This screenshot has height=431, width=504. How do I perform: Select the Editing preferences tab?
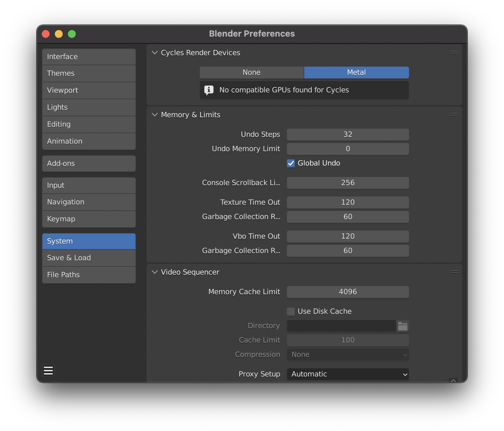click(x=89, y=124)
